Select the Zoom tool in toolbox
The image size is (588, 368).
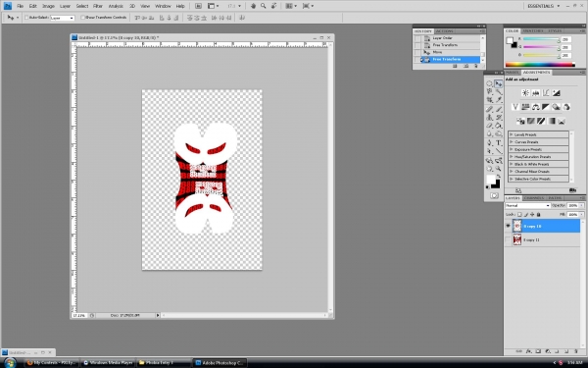[499, 169]
